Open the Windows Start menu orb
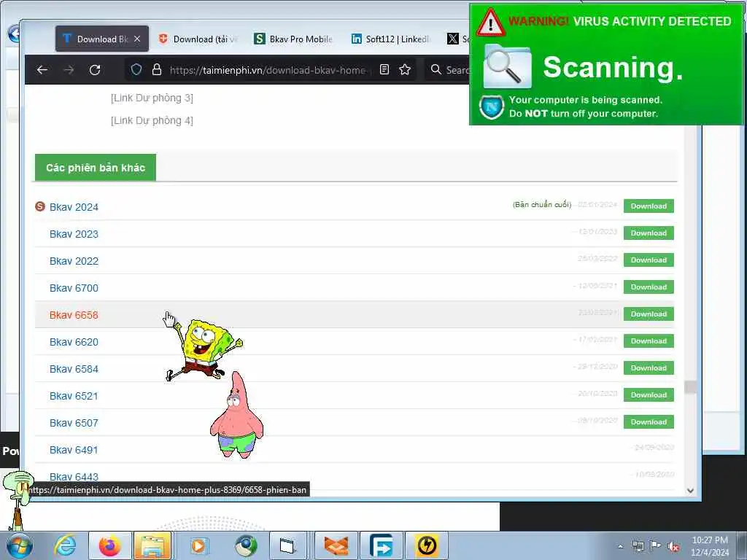Screen dimensions: 747x560 coord(20,545)
